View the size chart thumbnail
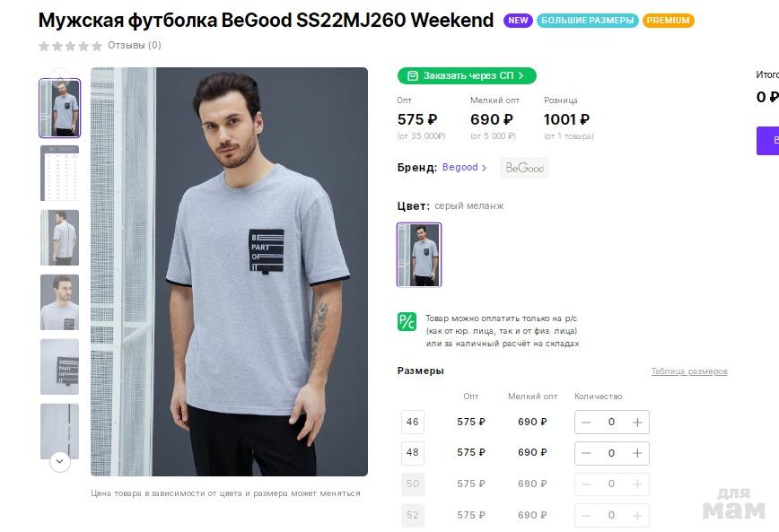The height and width of the screenshot is (532, 779). [x=59, y=173]
